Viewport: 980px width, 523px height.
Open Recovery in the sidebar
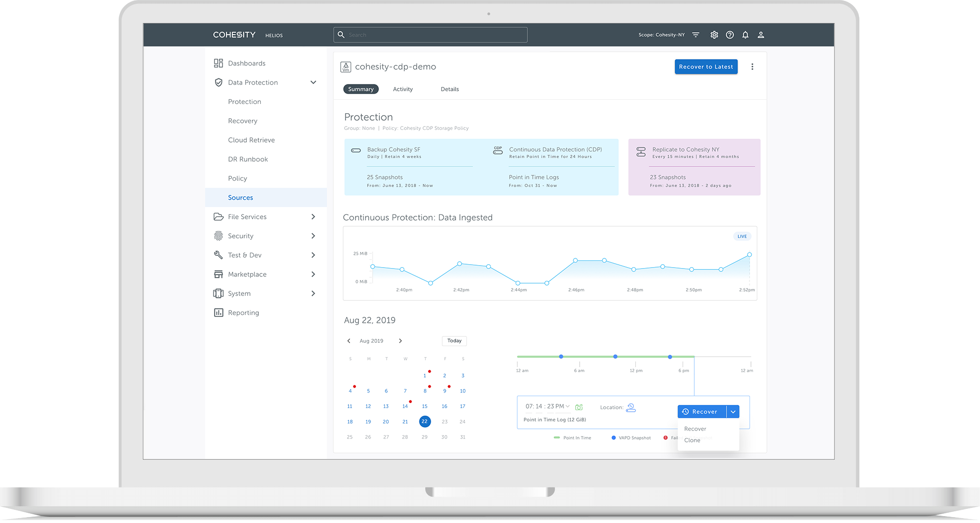[243, 121]
